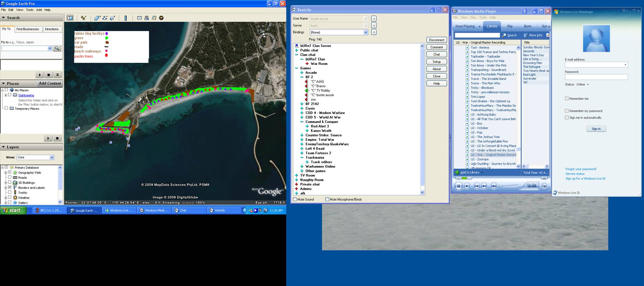Open the Bindings dropdown in Ventrilo
Image resolution: width=644 pixels, height=286 pixels.
365,32
